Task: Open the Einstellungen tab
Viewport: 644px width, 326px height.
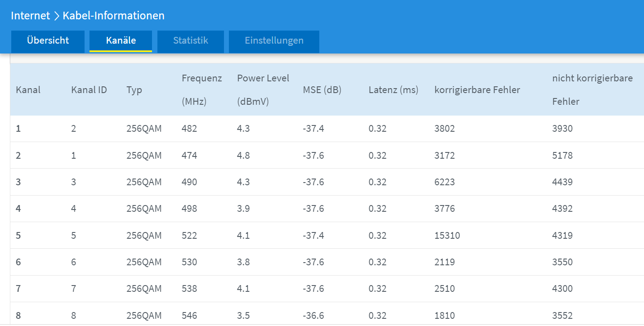Action: coord(274,41)
